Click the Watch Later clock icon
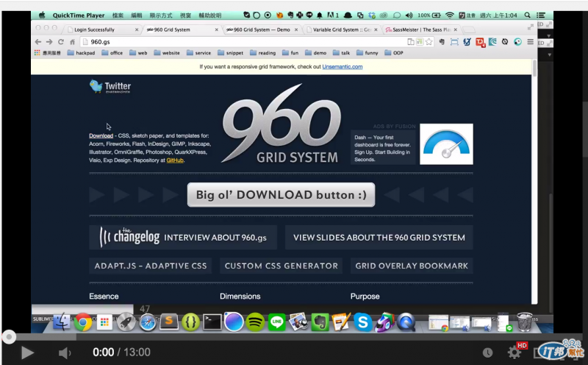The height and width of the screenshot is (365, 588). 487,352
